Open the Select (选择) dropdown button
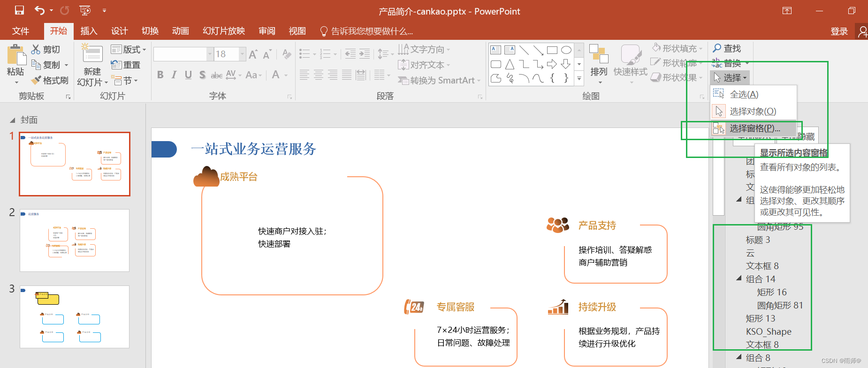 [730, 77]
